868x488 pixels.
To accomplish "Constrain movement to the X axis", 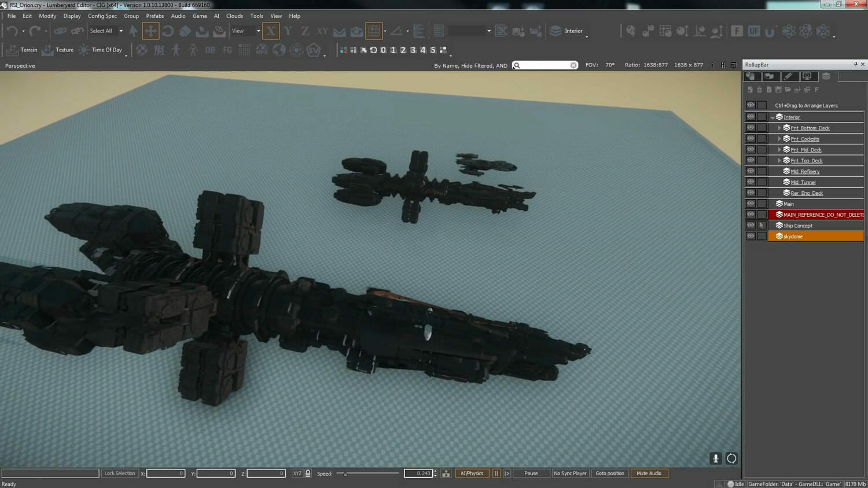I will [271, 31].
